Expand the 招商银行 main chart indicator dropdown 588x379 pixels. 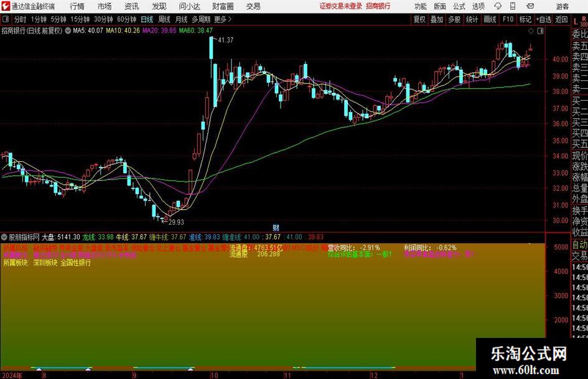click(x=68, y=30)
